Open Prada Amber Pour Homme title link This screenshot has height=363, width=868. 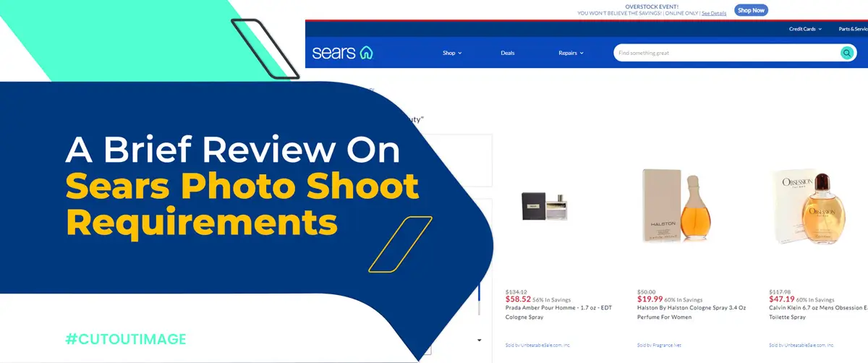point(558,312)
